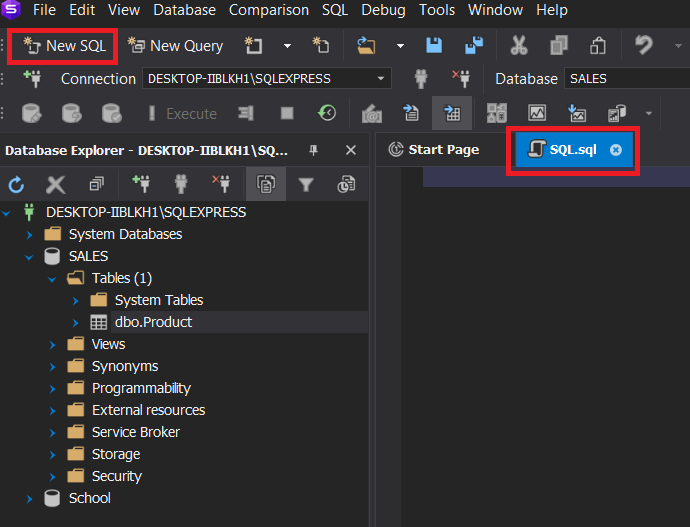Click the Undo arrow icon

[643, 46]
